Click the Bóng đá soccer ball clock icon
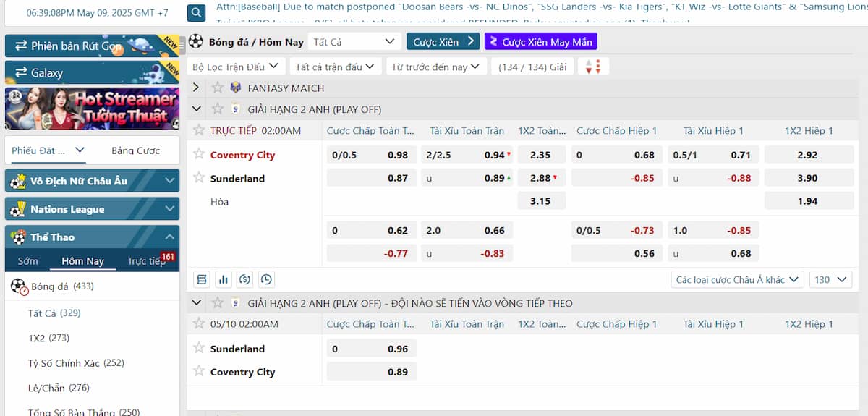 tap(20, 286)
